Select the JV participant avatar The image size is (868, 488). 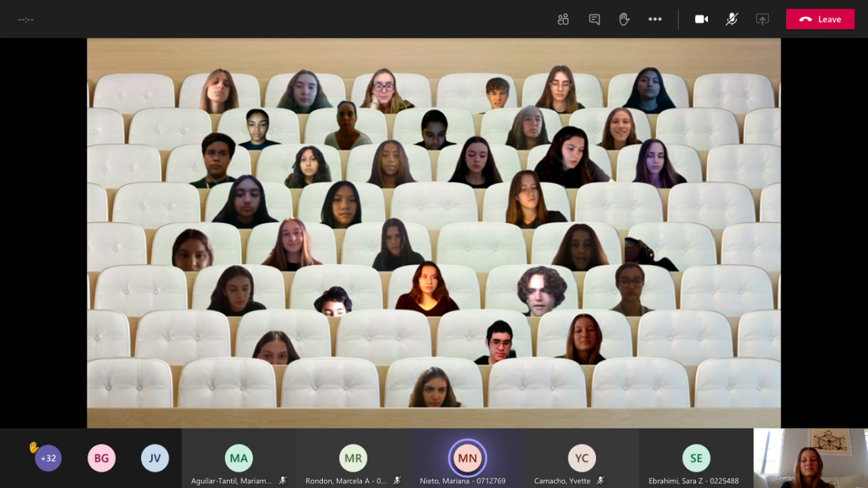point(155,458)
